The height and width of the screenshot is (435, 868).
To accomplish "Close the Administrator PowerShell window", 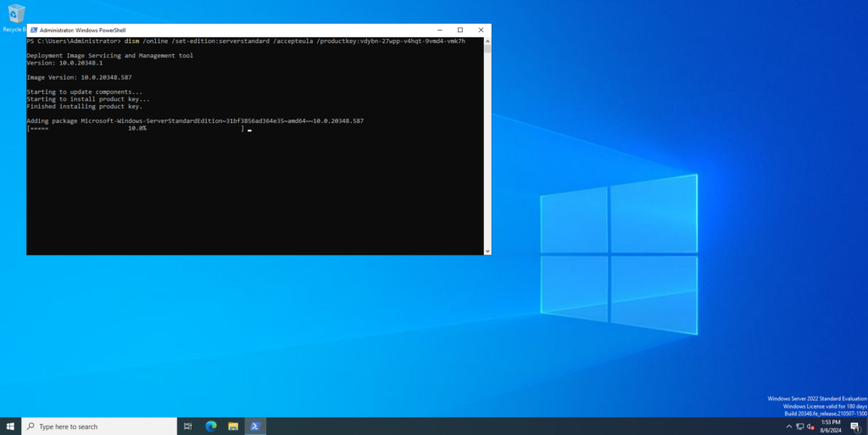I will pyautogui.click(x=481, y=30).
